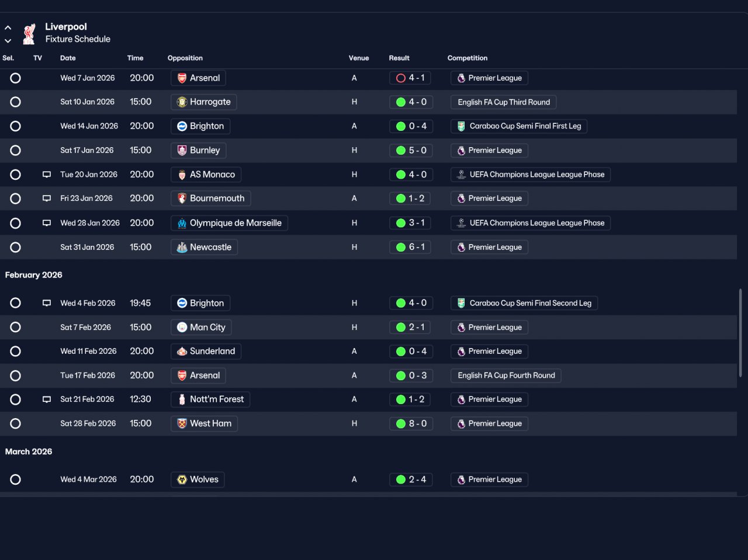Select the Newcastle fixture radio button
Viewport: 748px width, 560px height.
pos(16,248)
